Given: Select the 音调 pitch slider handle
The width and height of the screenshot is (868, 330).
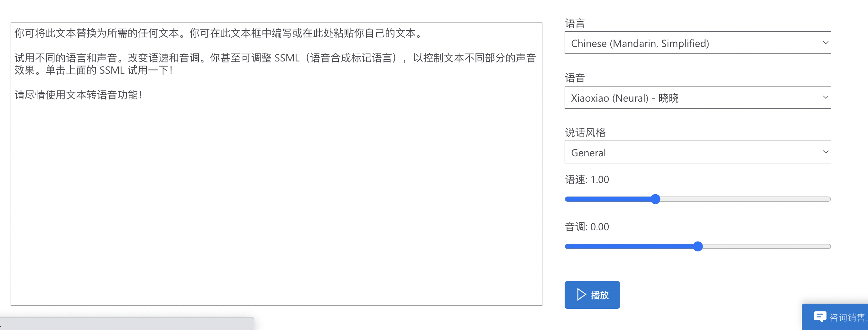Looking at the screenshot, I should pos(697,246).
